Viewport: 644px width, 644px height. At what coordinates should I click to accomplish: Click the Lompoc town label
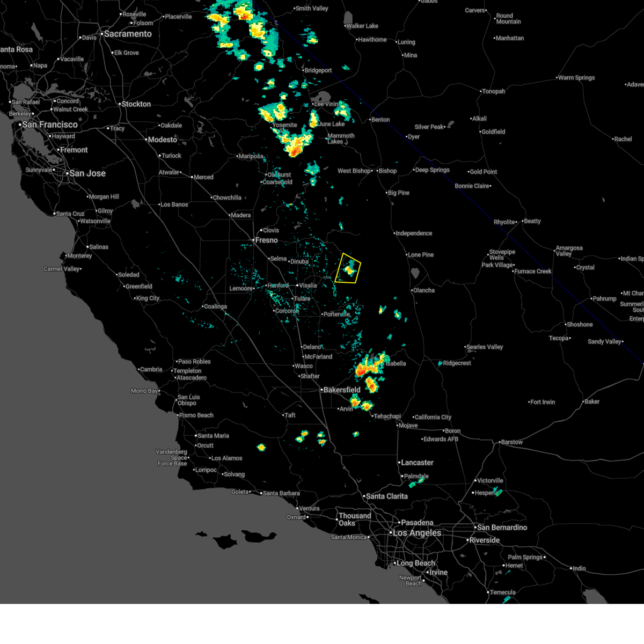point(206,470)
